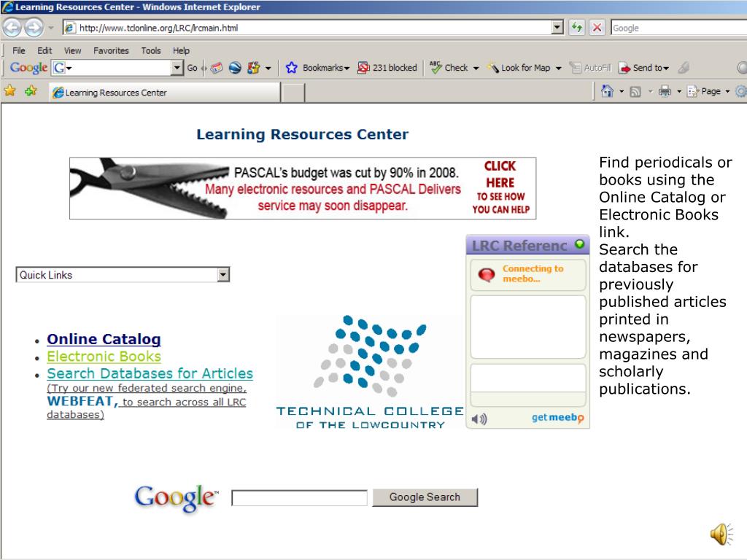Click the WEBFEAT federated search link

[x=82, y=402]
